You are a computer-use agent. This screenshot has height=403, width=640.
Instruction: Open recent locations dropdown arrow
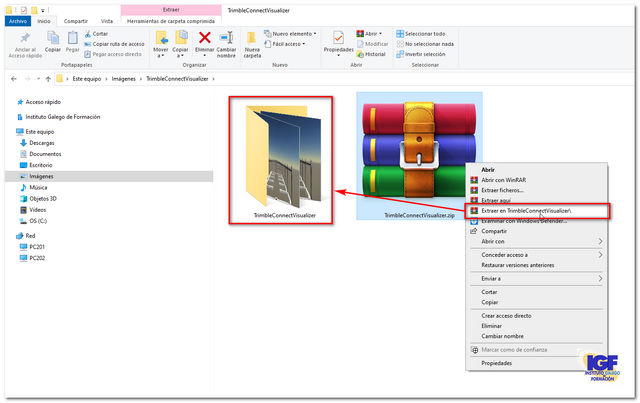click(x=38, y=79)
